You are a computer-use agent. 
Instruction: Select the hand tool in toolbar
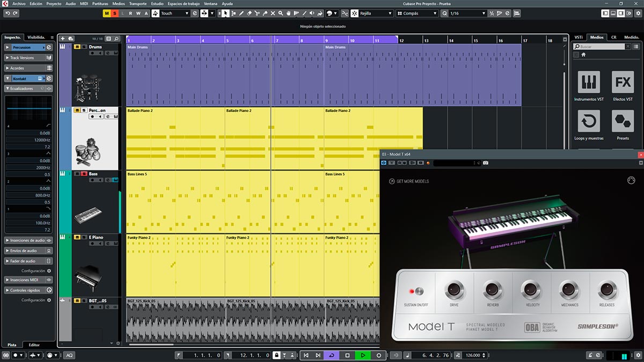(289, 13)
